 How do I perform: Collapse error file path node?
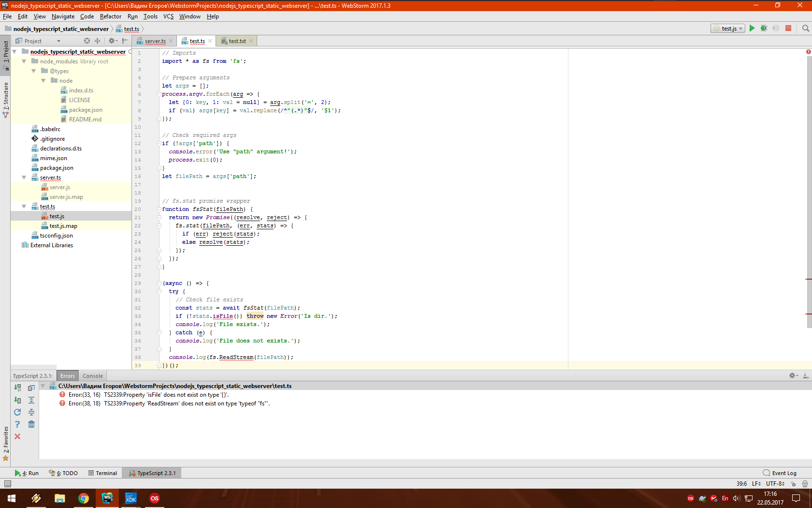(x=43, y=386)
